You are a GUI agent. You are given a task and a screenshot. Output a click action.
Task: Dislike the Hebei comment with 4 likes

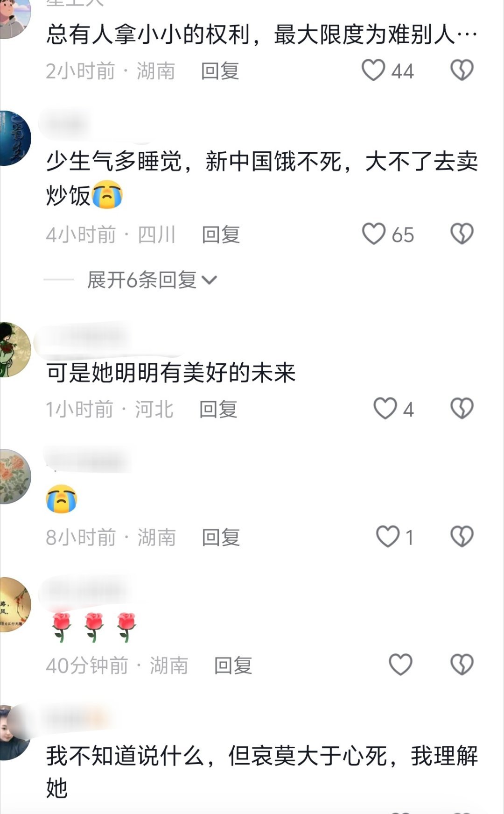tap(462, 409)
